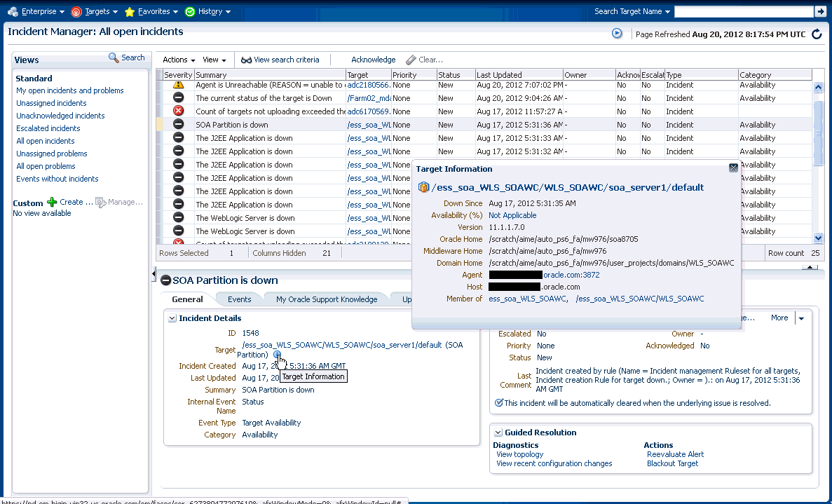
Task: Select All open problems view
Action: click(x=46, y=166)
